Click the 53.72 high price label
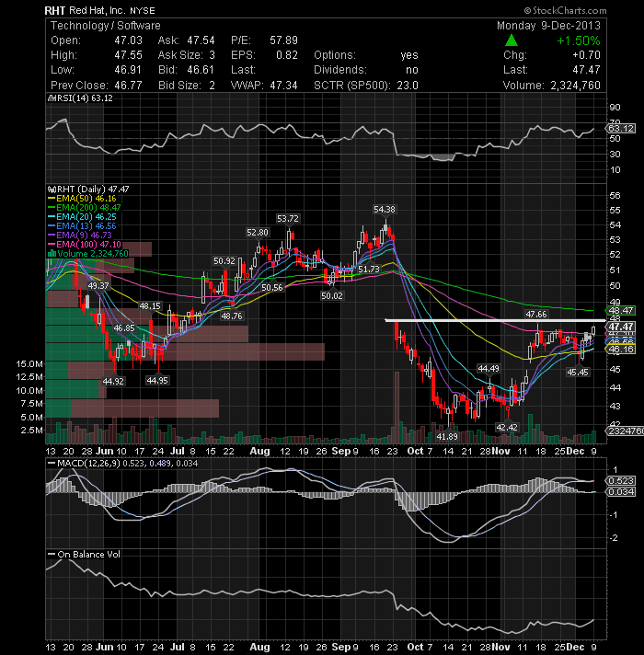644x655 pixels. 288,218
